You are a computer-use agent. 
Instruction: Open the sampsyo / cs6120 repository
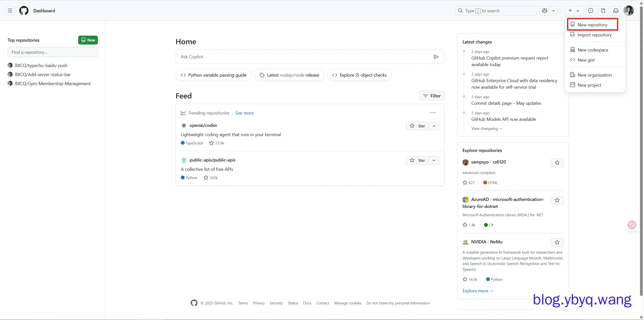(x=488, y=162)
